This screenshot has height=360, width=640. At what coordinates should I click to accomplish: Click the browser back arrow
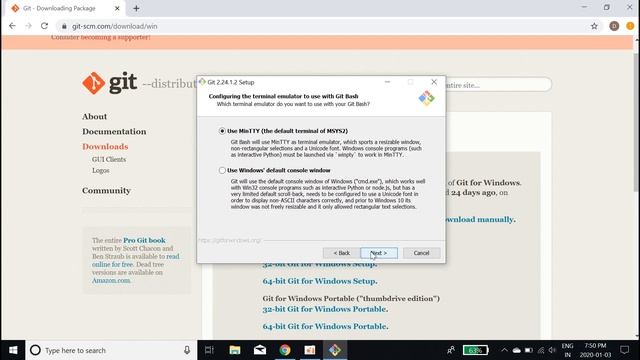(x=12, y=26)
